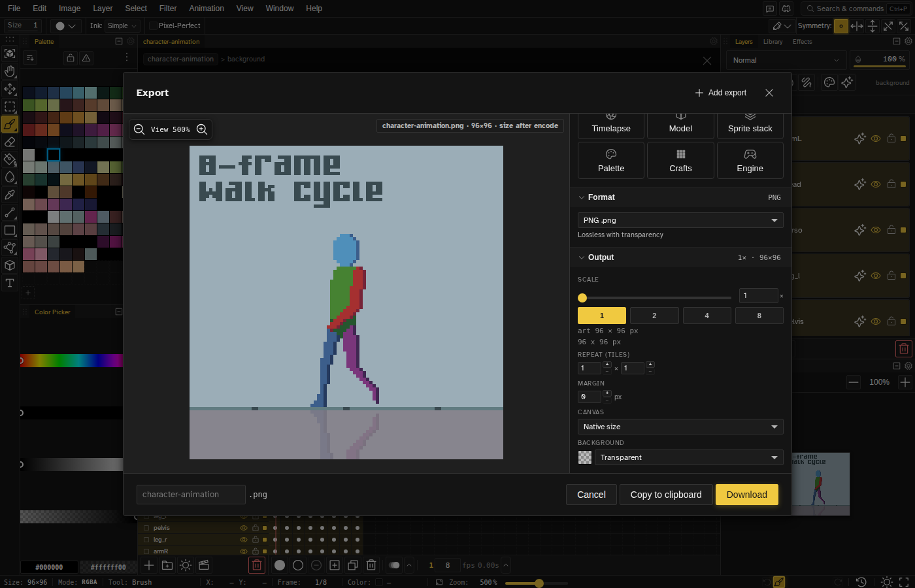This screenshot has height=588, width=915.
Task: Open the Canvas Native size dropdown
Action: 680,427
